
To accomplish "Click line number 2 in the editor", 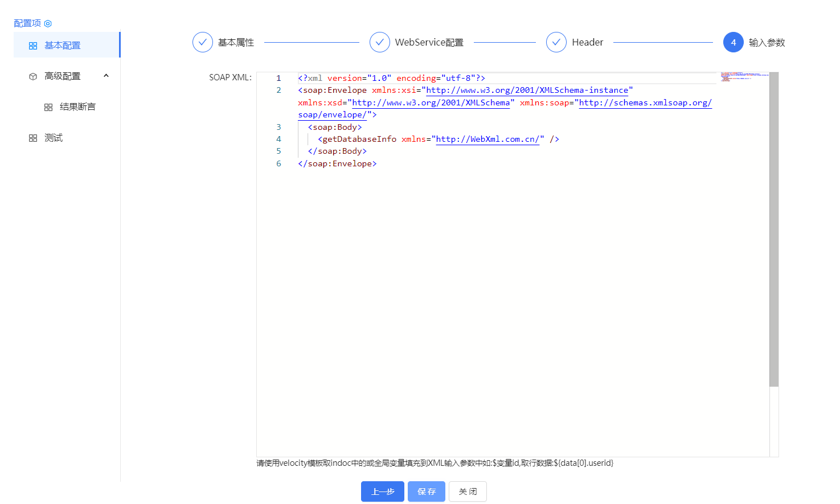I will point(278,90).
